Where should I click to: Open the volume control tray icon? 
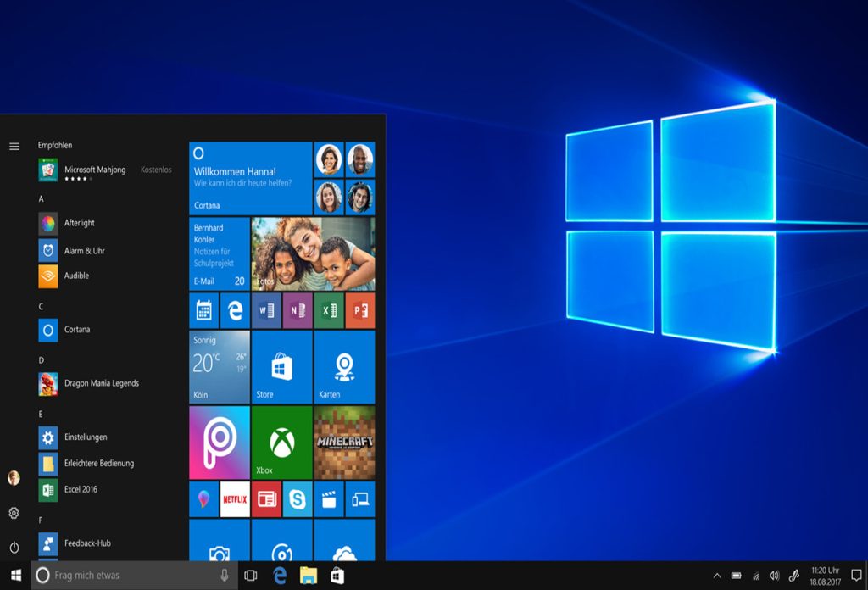pos(775,576)
